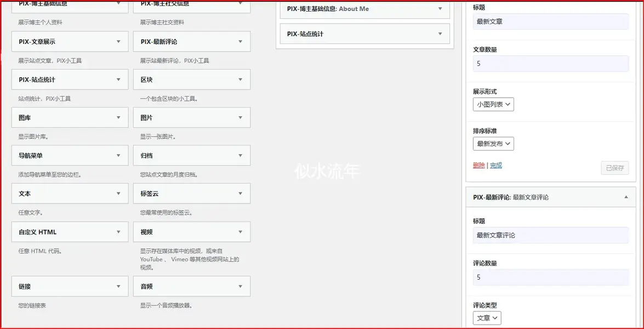The image size is (644, 329).
Task: Expand the 链接 widget
Action: click(x=70, y=286)
